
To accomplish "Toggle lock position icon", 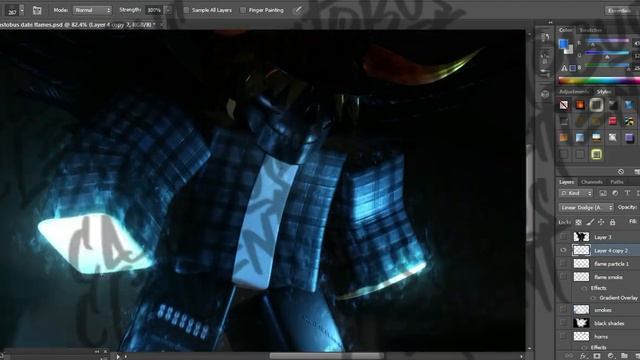I will coord(601,222).
